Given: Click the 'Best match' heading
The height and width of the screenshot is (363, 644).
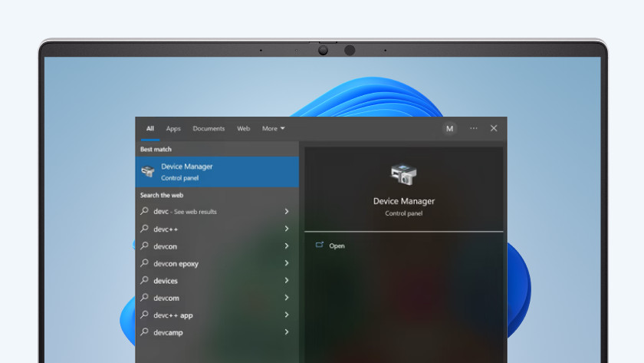Looking at the screenshot, I should (156, 149).
